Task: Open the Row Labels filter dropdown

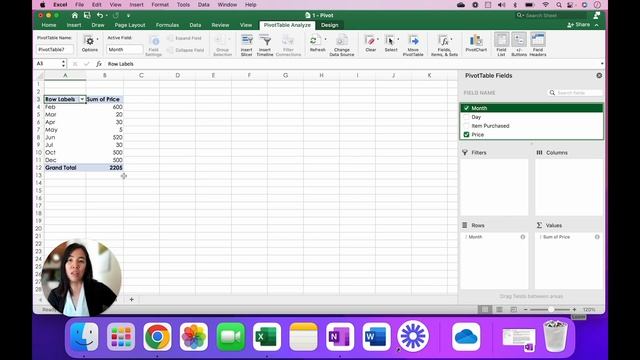Action: (x=82, y=99)
